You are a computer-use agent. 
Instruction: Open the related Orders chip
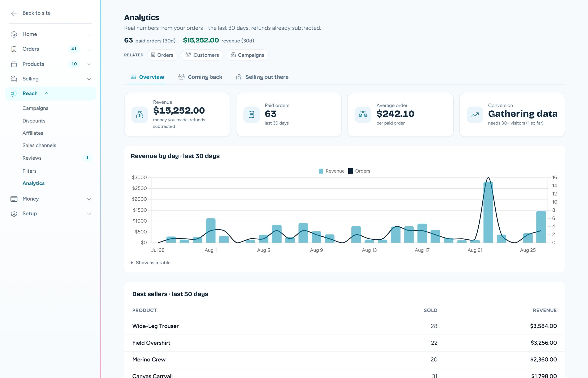point(162,55)
